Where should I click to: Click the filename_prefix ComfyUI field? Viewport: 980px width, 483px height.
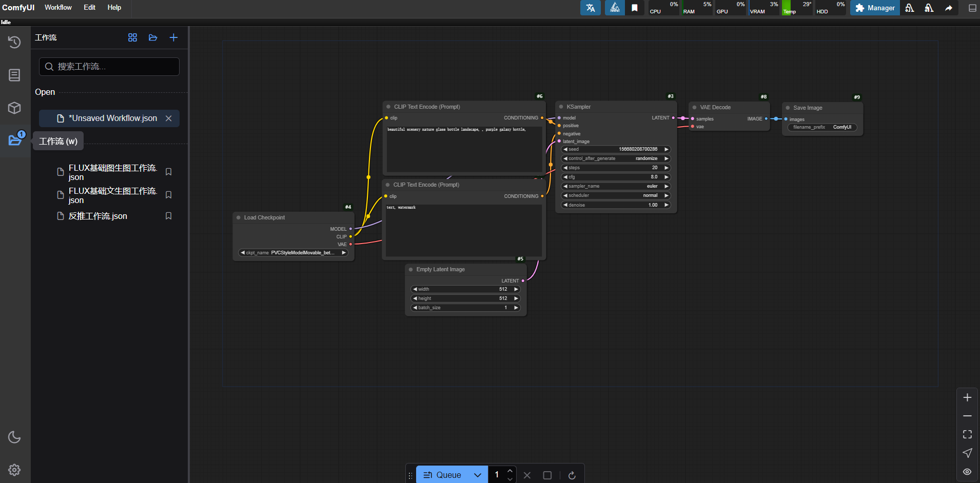click(x=822, y=127)
